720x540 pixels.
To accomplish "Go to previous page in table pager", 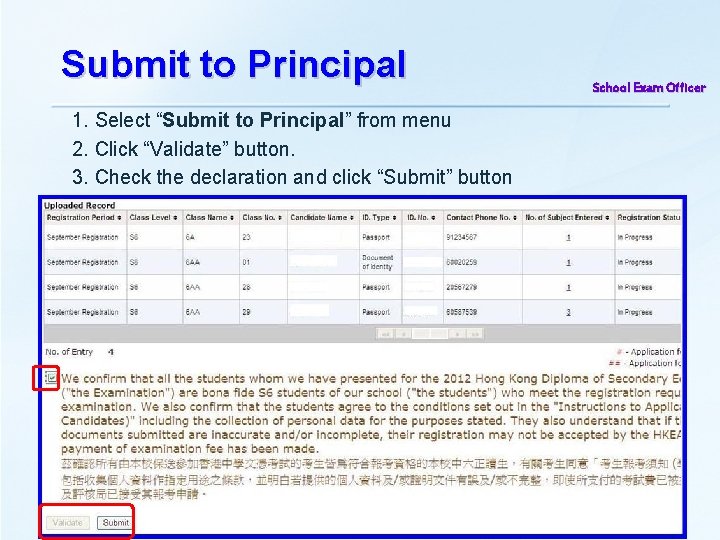I will click(x=403, y=334).
